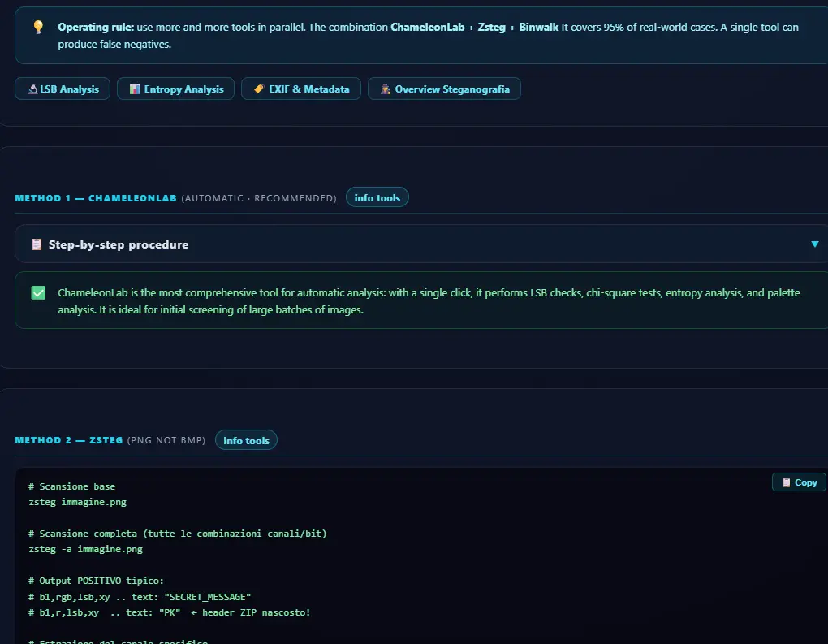Click detective icon on Overview Steganografia
The height and width of the screenshot is (644, 828).
click(x=386, y=89)
